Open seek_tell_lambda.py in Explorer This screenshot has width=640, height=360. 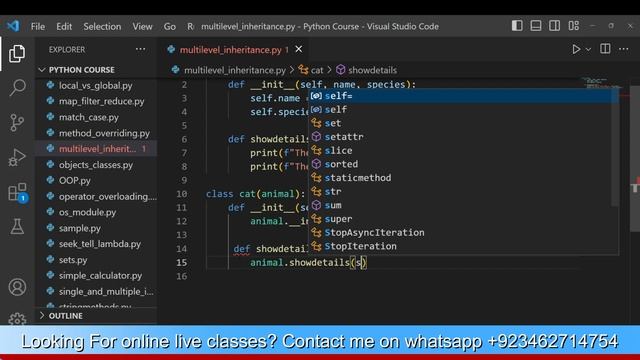pyautogui.click(x=96, y=244)
